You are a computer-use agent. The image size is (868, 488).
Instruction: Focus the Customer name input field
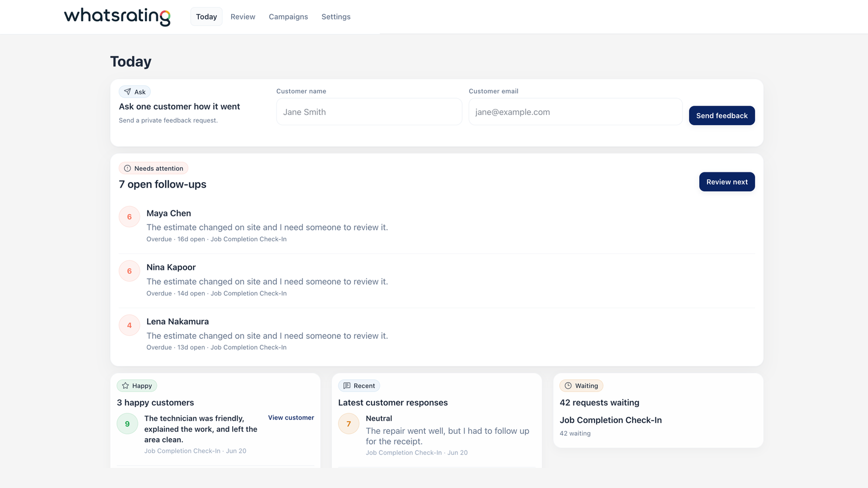369,112
